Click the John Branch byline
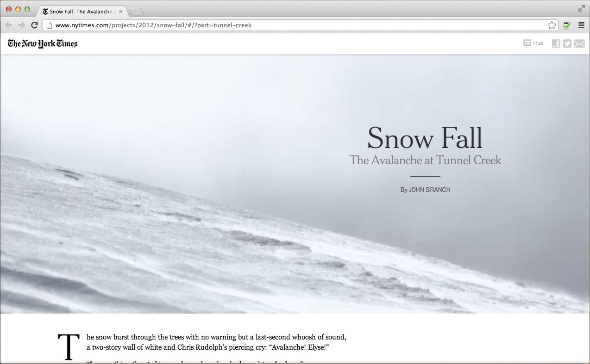This screenshot has width=590, height=364. tap(425, 190)
